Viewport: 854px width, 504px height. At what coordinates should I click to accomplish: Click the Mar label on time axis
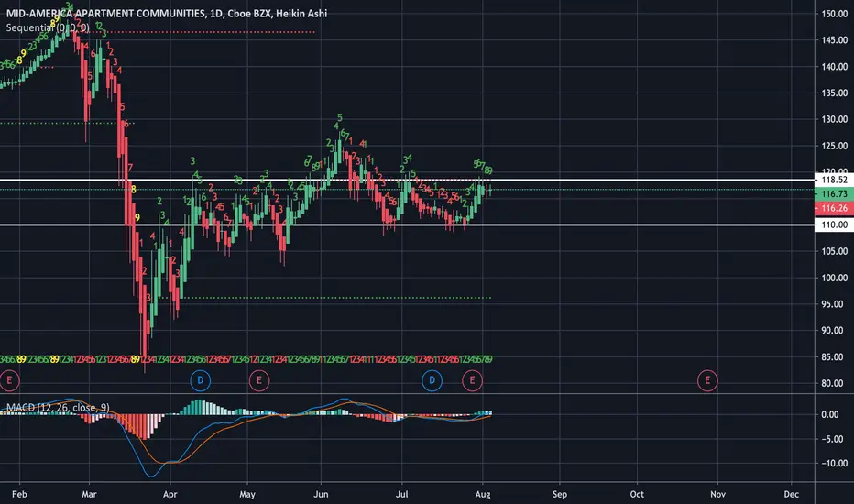pos(89,494)
